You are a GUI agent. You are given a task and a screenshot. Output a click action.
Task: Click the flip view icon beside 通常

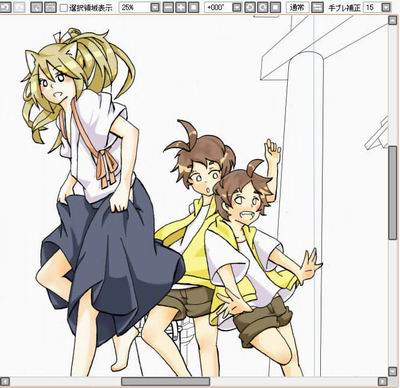317,7
